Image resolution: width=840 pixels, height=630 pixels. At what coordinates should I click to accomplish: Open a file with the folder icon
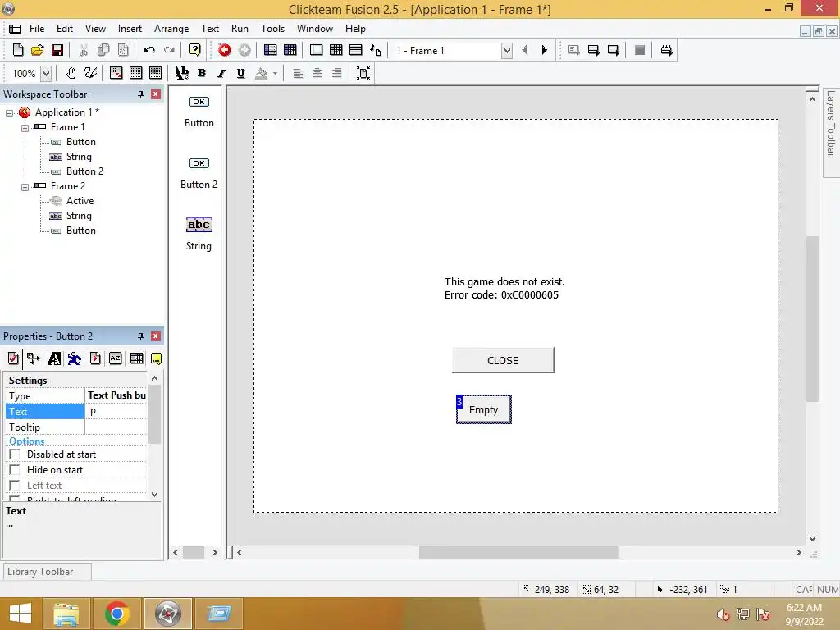tap(38, 50)
